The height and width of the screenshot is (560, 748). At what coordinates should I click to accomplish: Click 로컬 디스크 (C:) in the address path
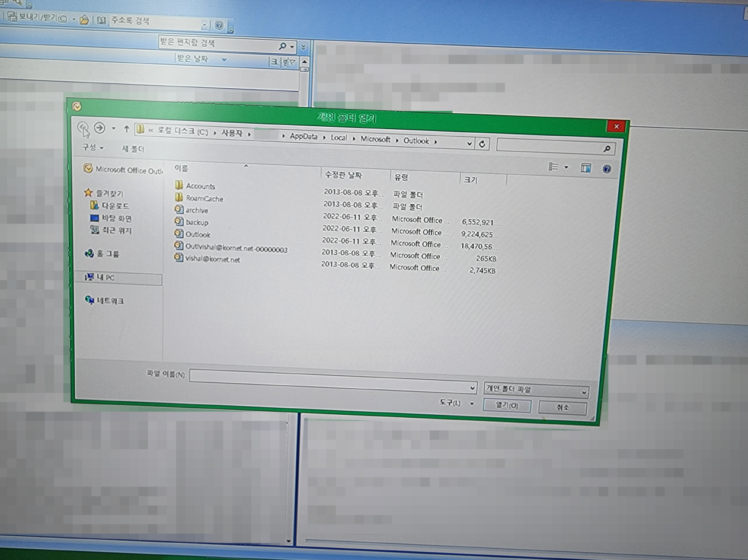coord(183,131)
